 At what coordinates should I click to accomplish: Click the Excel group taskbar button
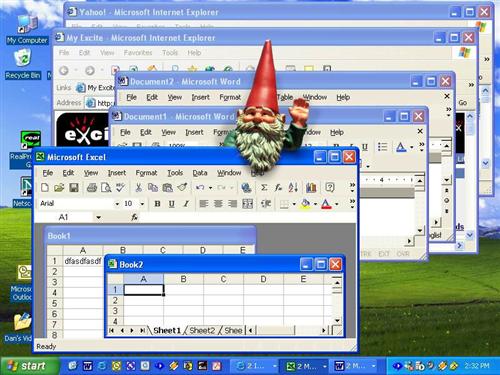pyautogui.click(x=305, y=366)
